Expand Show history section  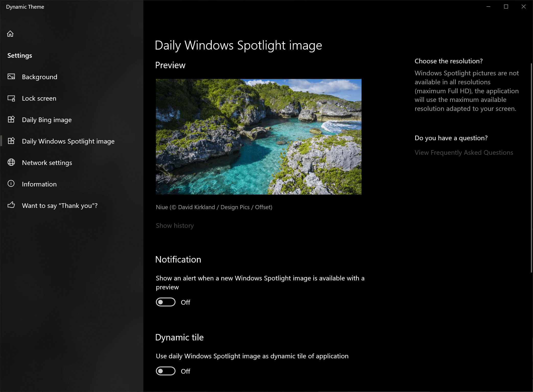tap(175, 225)
